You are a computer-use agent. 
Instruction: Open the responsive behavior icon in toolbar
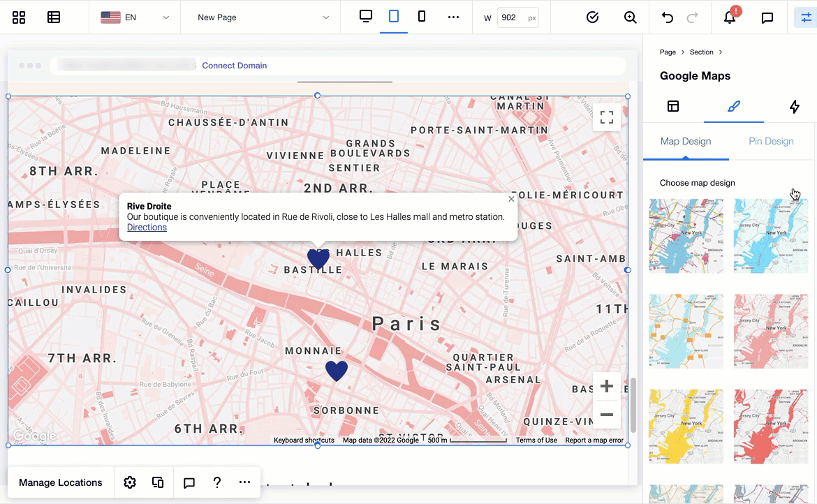[x=158, y=482]
